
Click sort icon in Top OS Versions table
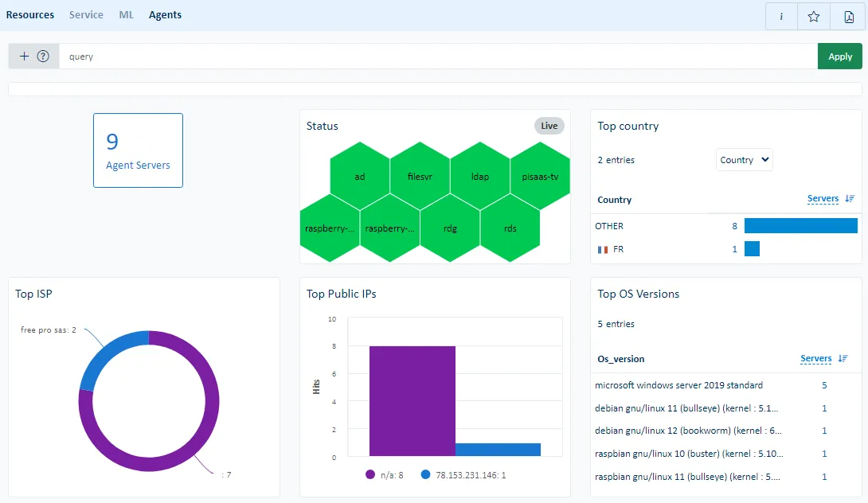843,359
